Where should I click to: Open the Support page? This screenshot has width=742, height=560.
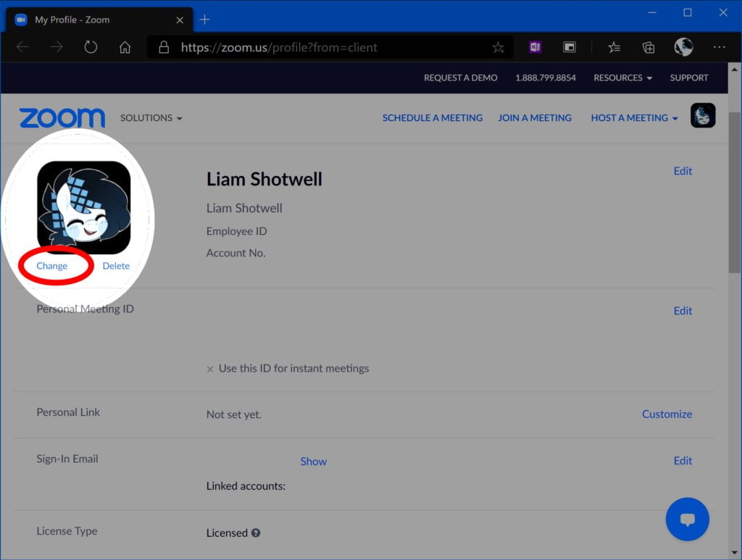click(x=689, y=78)
